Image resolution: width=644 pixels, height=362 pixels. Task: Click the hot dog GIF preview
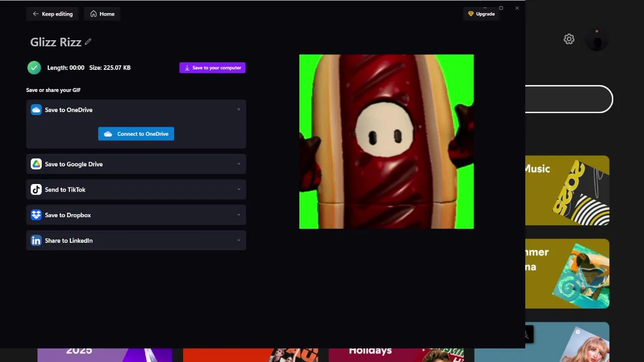(386, 142)
